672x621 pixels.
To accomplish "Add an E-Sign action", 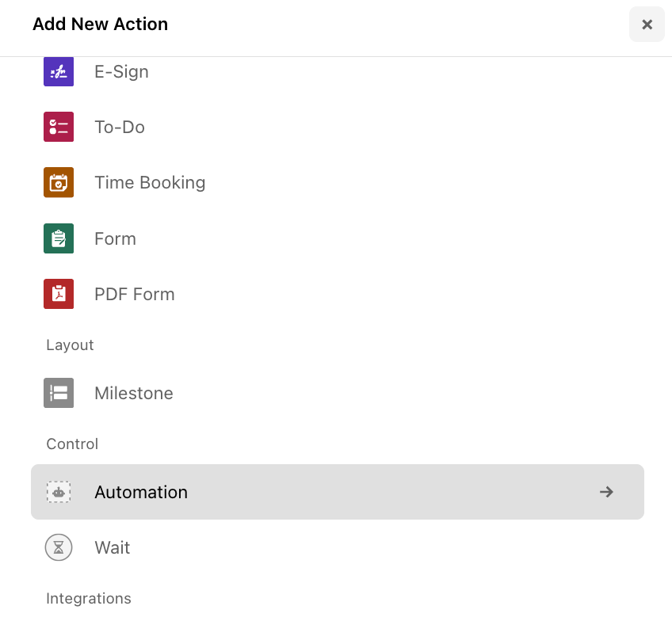I will click(x=122, y=72).
